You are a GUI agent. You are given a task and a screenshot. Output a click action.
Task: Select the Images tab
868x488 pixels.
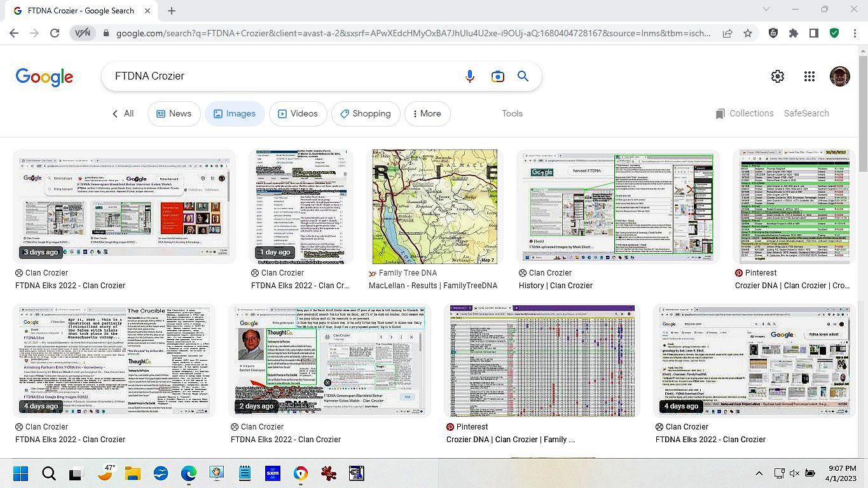pos(235,114)
